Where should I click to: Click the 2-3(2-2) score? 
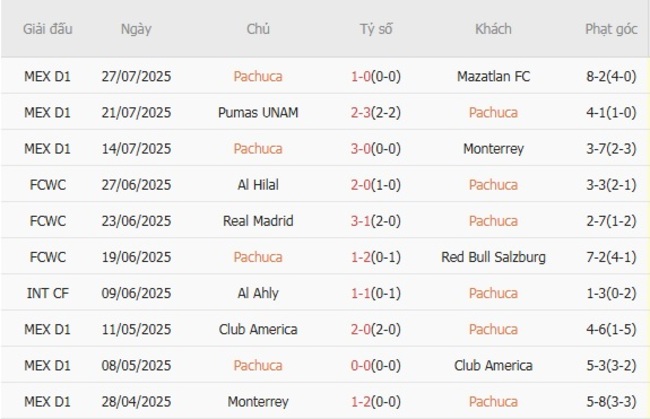point(376,112)
